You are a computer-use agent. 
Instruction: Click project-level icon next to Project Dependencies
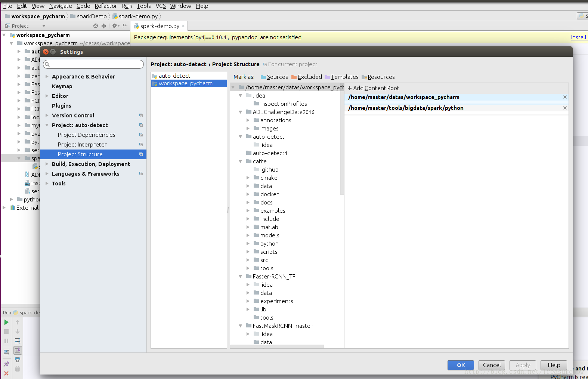[141, 135]
